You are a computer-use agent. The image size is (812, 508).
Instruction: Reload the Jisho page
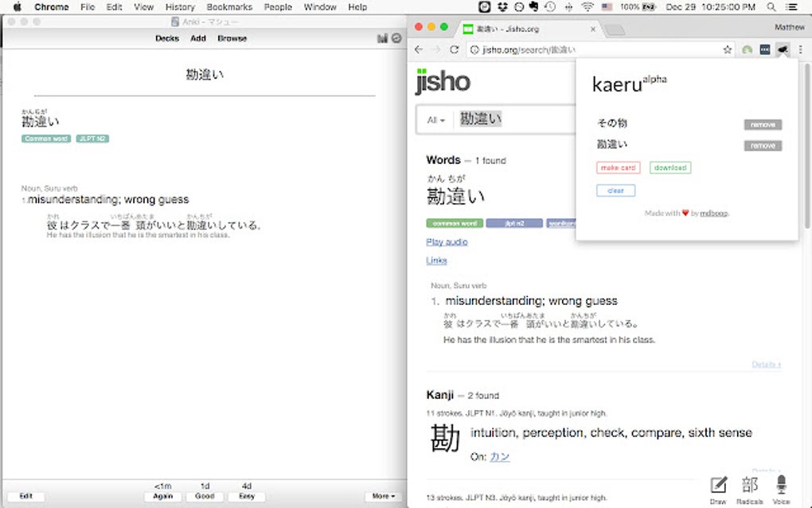[x=454, y=49]
